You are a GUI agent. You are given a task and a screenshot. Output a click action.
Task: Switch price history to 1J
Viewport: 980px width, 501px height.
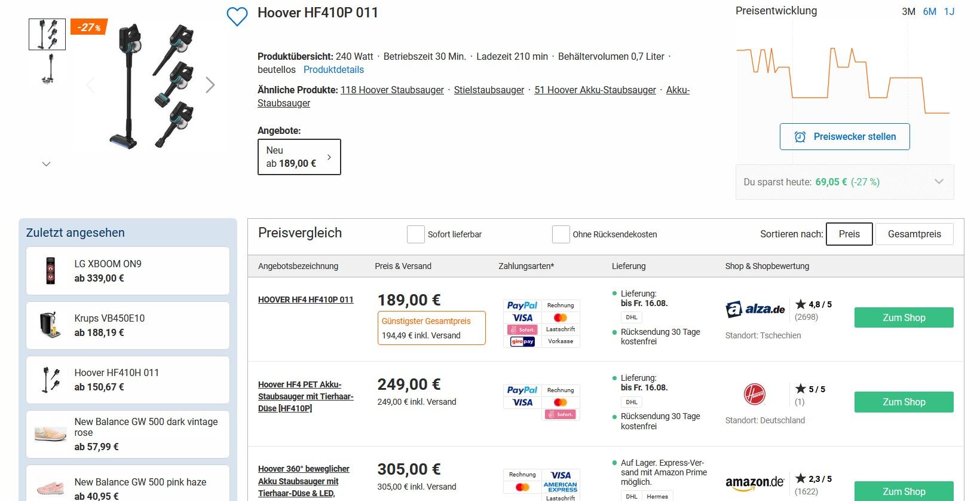(949, 11)
